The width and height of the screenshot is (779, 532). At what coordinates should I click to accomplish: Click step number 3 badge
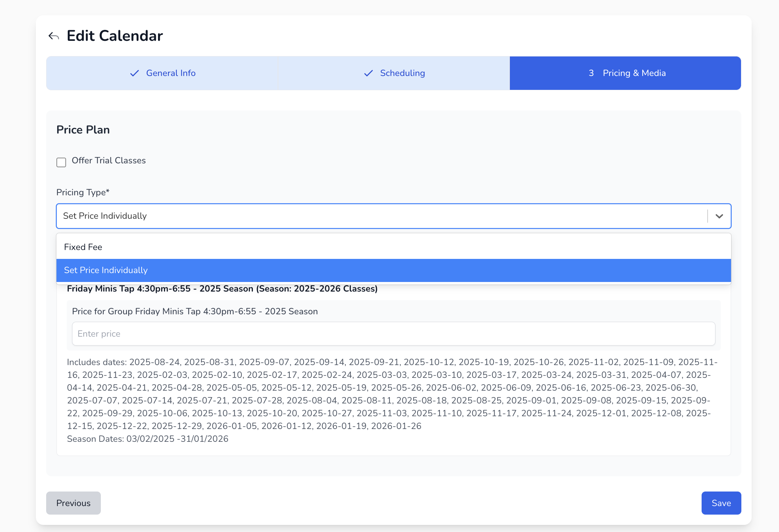tap(591, 73)
